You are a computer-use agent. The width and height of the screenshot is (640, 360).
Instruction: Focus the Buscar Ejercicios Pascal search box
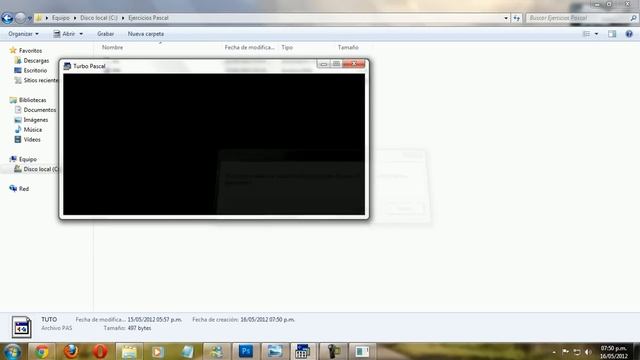[577, 18]
